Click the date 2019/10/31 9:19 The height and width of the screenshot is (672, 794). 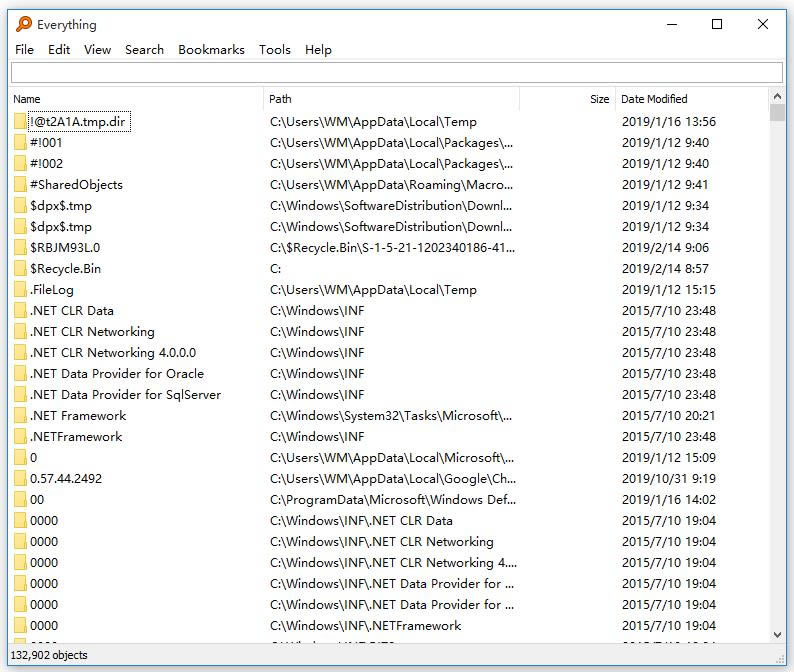(669, 479)
